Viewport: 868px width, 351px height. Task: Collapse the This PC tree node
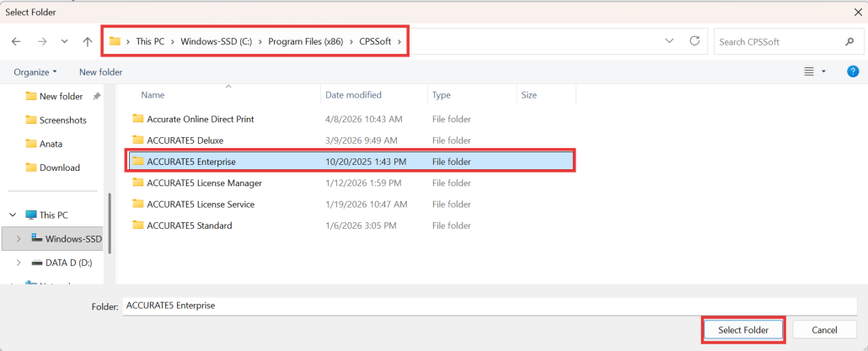13,215
